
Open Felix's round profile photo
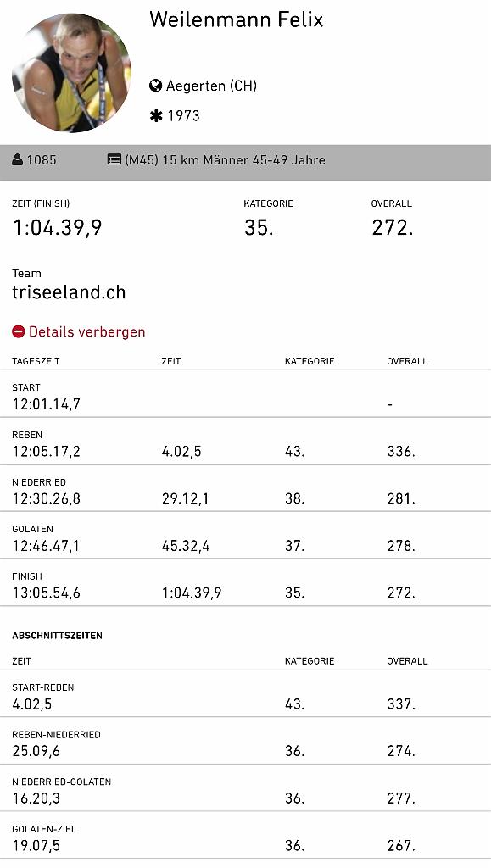[71, 73]
